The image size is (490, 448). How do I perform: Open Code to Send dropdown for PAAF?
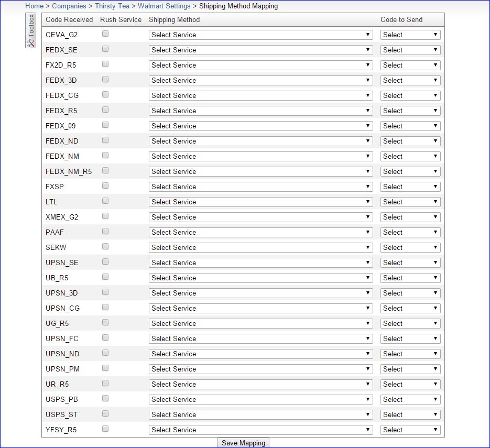click(410, 232)
